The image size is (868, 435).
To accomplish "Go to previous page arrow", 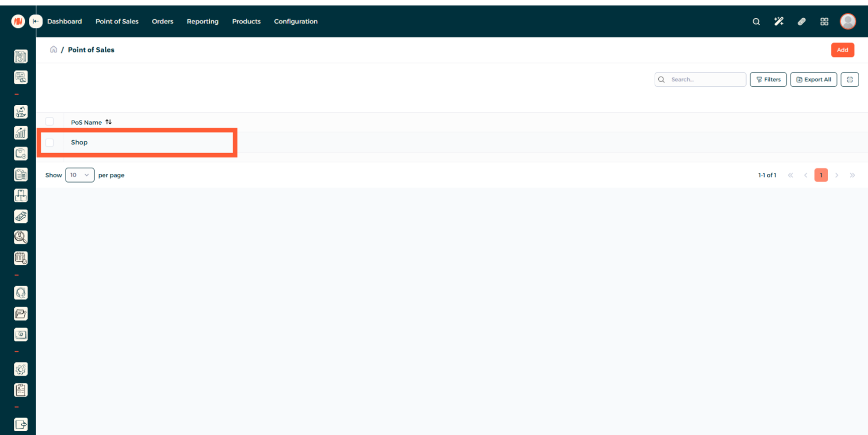I will (x=805, y=175).
